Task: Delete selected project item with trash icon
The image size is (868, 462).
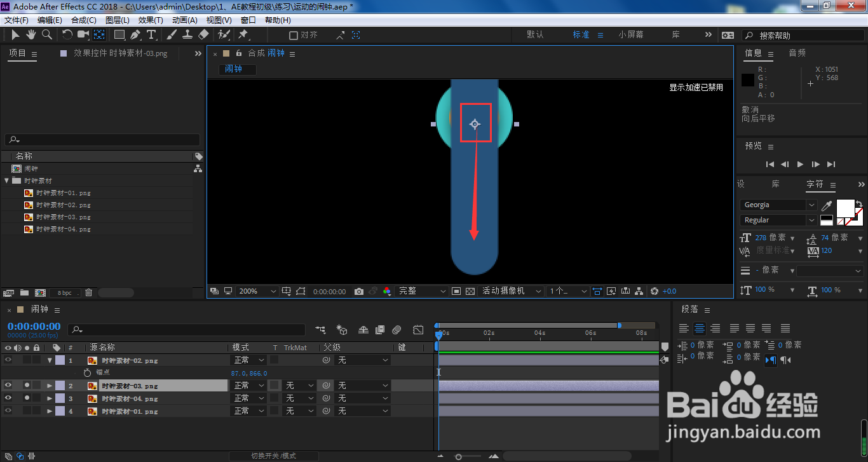Action: 88,293
